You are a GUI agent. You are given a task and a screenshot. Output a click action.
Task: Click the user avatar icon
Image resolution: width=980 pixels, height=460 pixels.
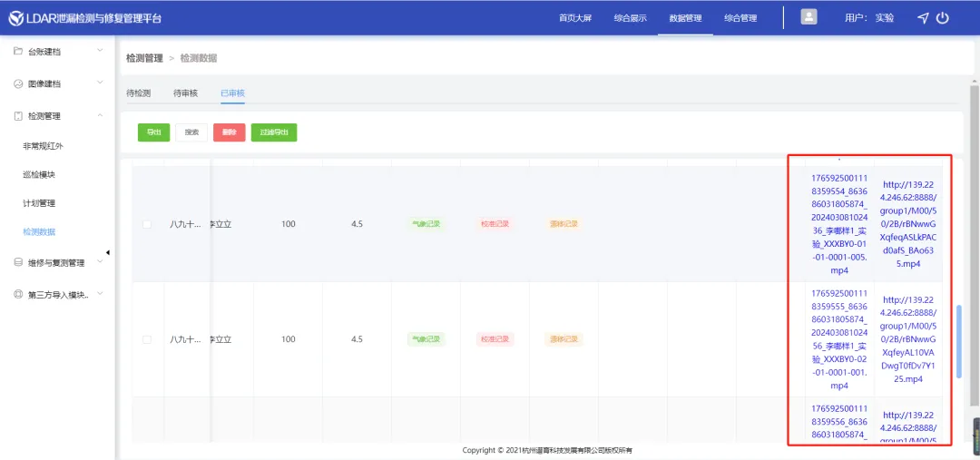(x=808, y=17)
